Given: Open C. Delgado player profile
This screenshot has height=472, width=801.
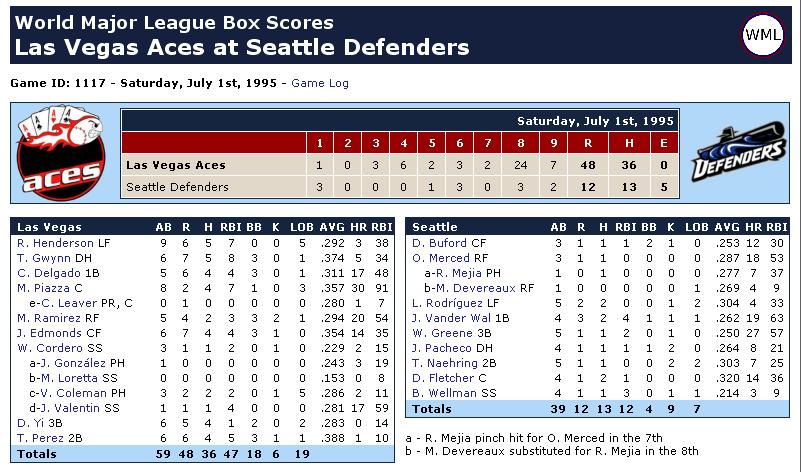Looking at the screenshot, I should click(49, 273).
